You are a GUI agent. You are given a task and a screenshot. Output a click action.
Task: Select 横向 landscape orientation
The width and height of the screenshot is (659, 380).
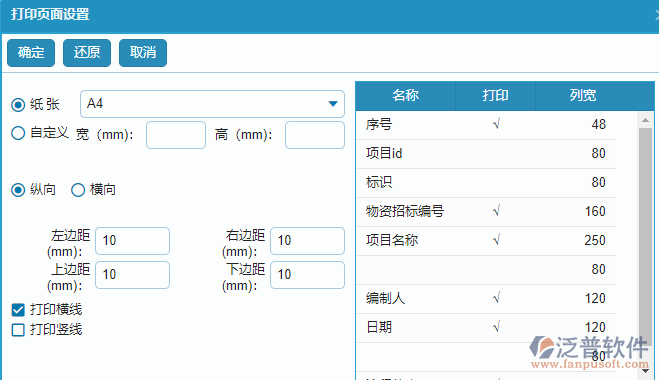click(x=78, y=190)
